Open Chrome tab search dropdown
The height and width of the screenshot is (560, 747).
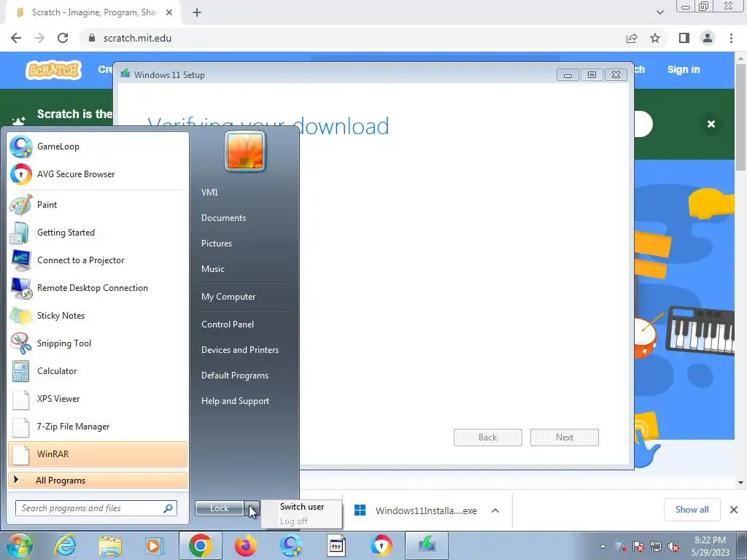click(x=659, y=12)
